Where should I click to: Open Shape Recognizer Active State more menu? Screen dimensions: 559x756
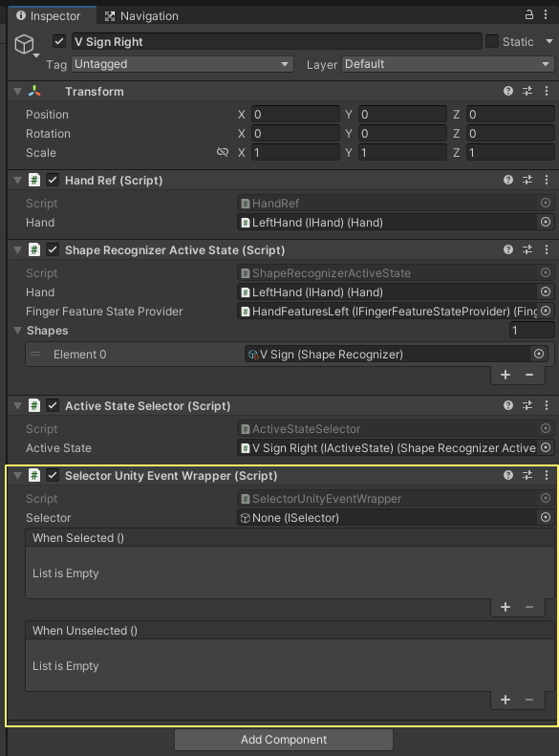coord(547,249)
